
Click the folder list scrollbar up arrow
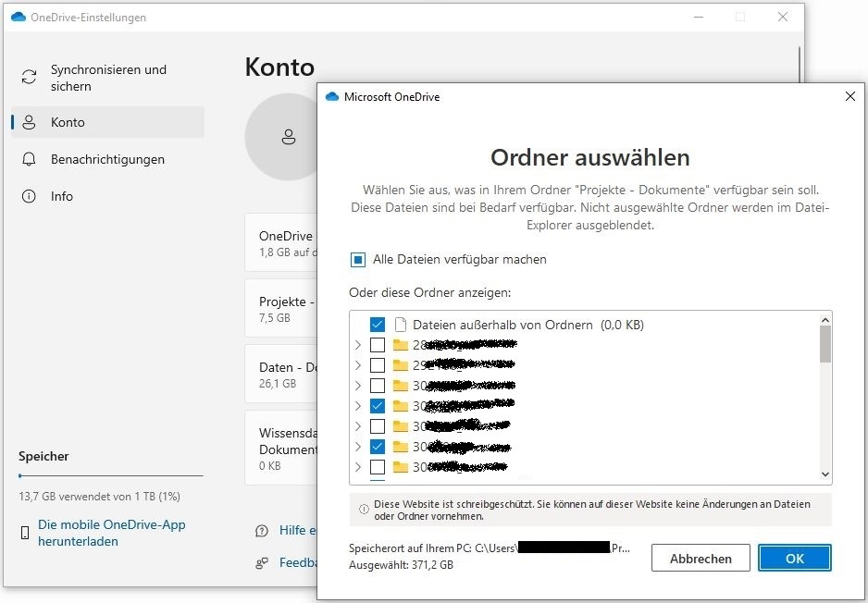point(825,320)
